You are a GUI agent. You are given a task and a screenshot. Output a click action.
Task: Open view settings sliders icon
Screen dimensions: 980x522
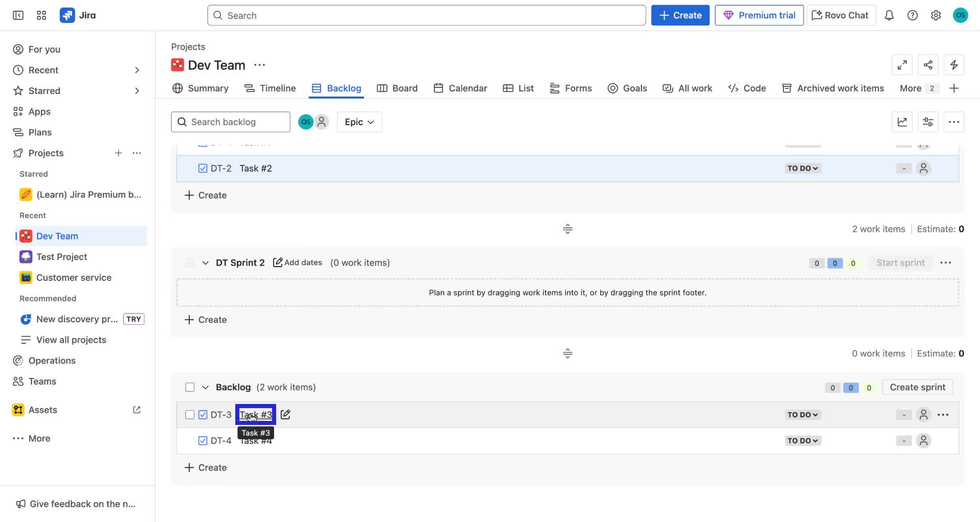pyautogui.click(x=928, y=122)
